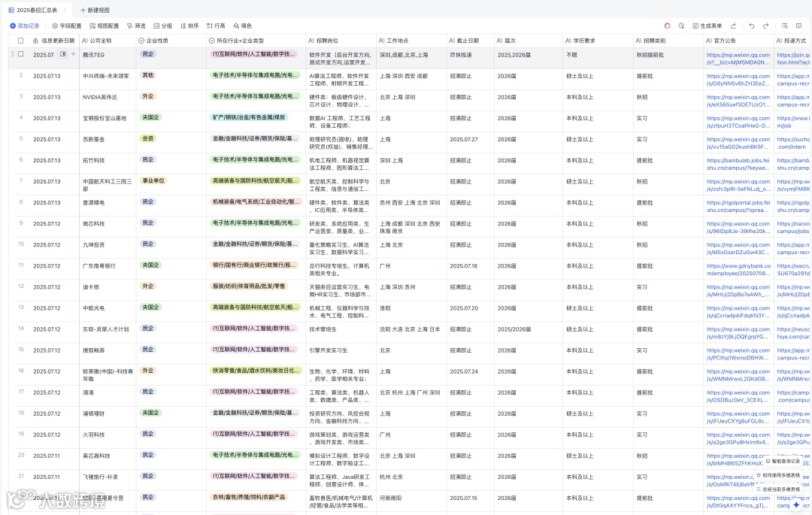Click the blue AI star floating button
Screen dimensions: 812x515
(x=796, y=504)
